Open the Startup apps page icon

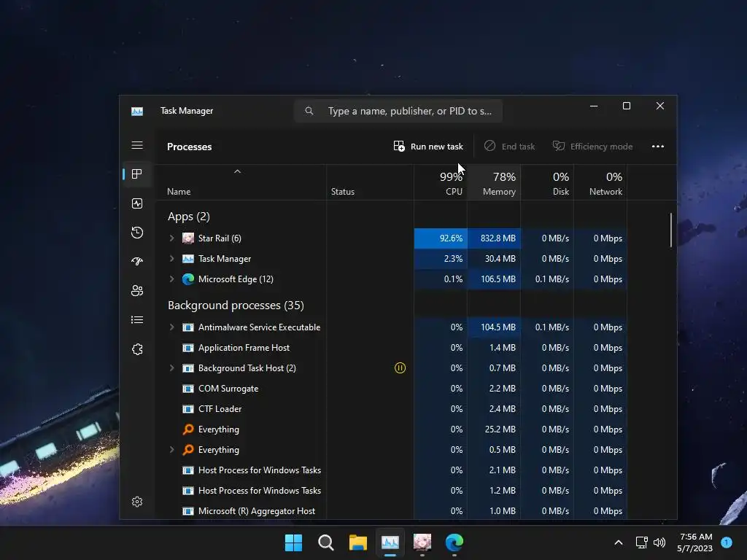coord(137,262)
